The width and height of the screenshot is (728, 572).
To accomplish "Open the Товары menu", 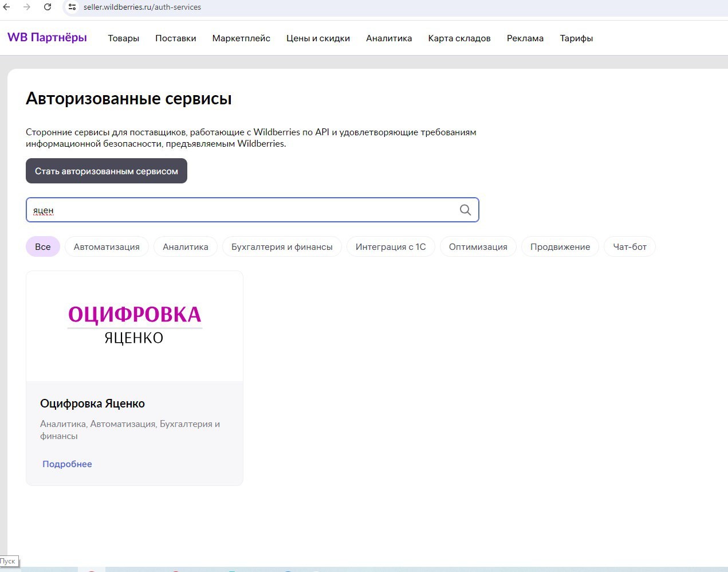I will tap(124, 38).
